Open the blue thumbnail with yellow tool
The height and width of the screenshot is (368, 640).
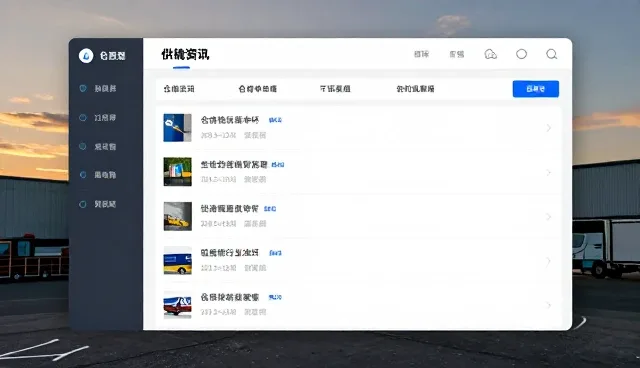178,128
